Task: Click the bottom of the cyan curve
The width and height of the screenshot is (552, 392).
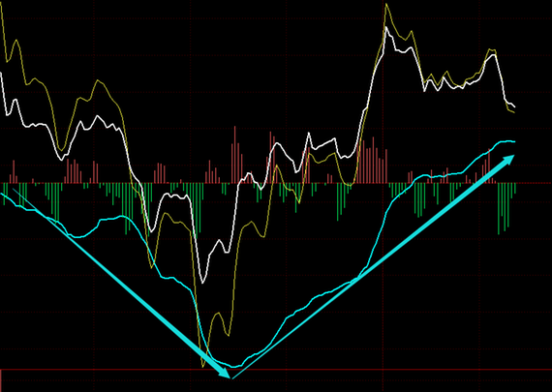Action: (234, 367)
